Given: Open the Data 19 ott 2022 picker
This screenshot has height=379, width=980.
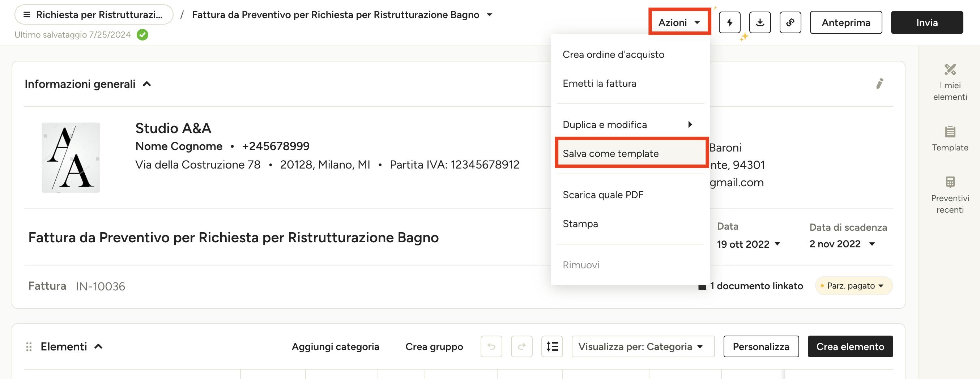Looking at the screenshot, I should 749,244.
